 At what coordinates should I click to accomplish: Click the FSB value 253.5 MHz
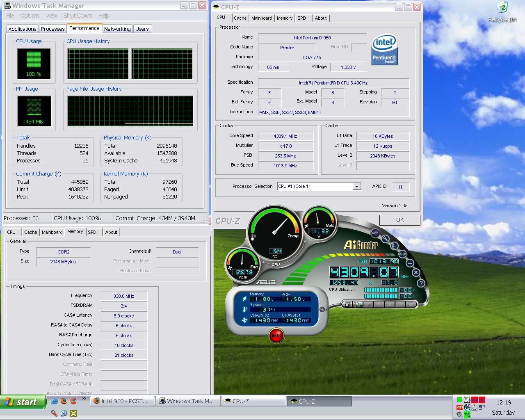(285, 156)
